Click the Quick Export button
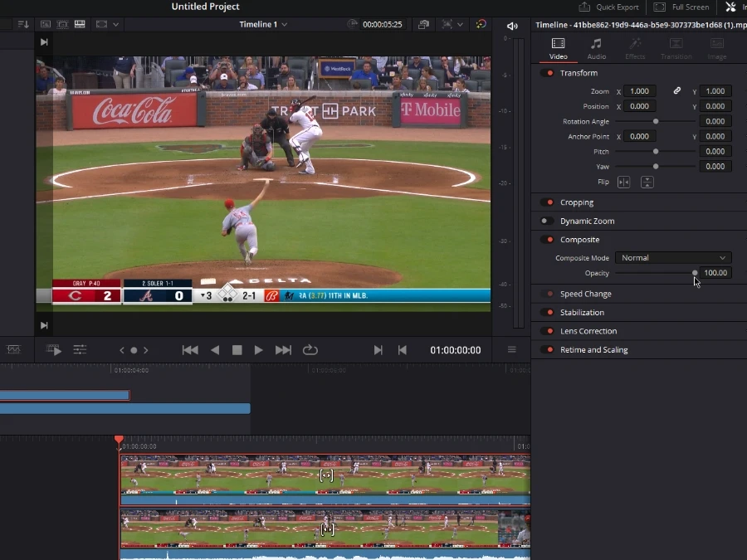Image resolution: width=747 pixels, height=560 pixels. 608,7
